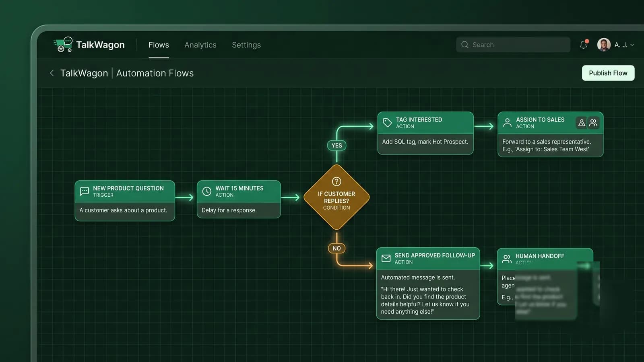Click the question mark icon in the condition diamond
The height and width of the screenshot is (362, 644).
(x=336, y=181)
